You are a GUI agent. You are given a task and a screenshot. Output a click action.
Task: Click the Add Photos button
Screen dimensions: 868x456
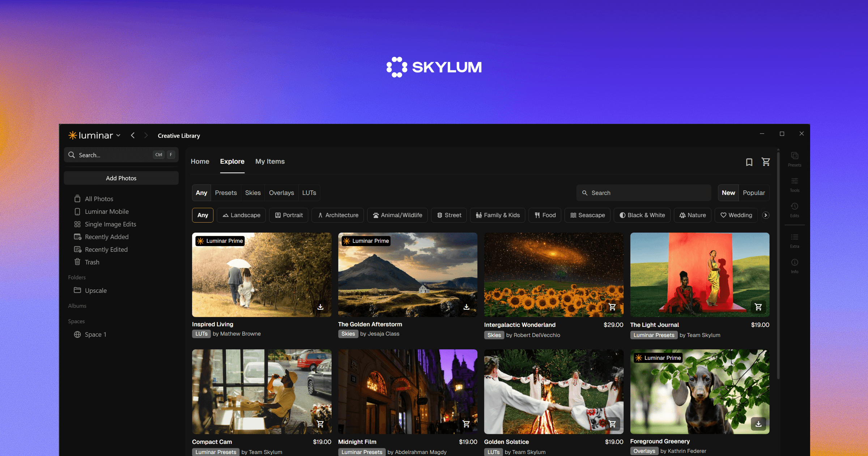[x=121, y=178]
